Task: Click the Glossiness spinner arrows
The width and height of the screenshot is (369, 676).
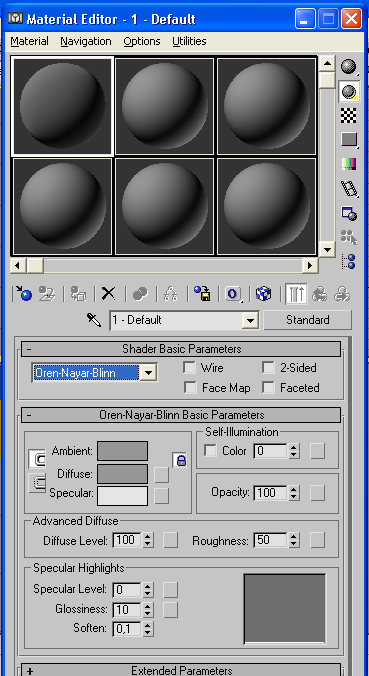Action: click(x=147, y=609)
